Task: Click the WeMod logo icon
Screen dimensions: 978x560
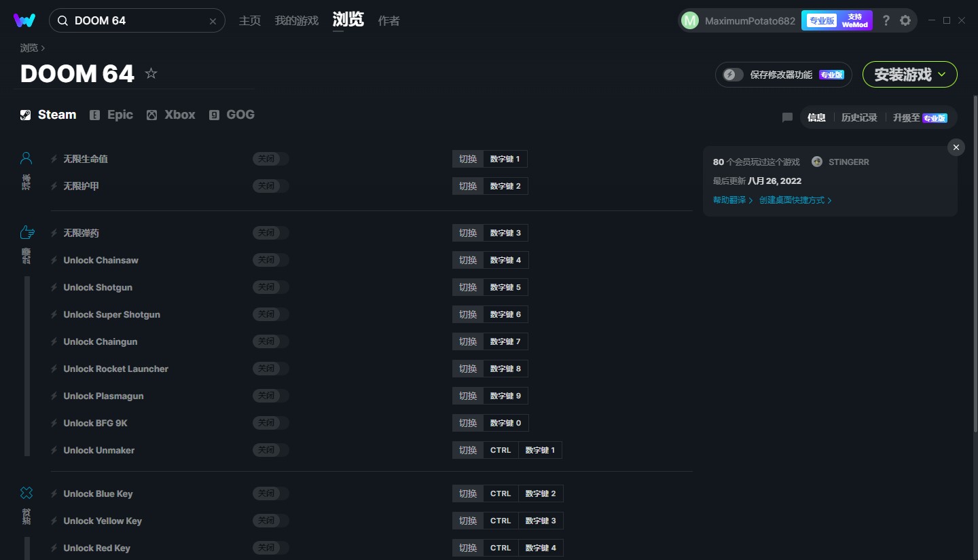Action: click(24, 20)
